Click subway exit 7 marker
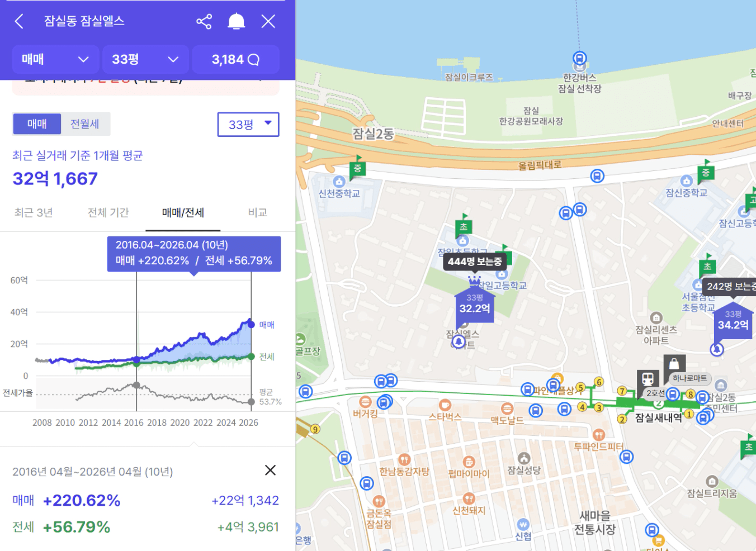Screen dimensions: 756x551 click(x=622, y=391)
